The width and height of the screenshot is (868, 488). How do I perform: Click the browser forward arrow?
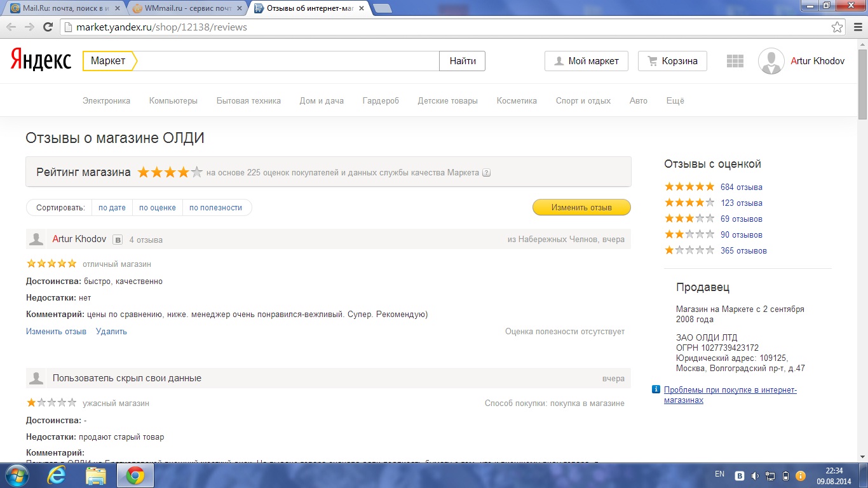click(29, 27)
